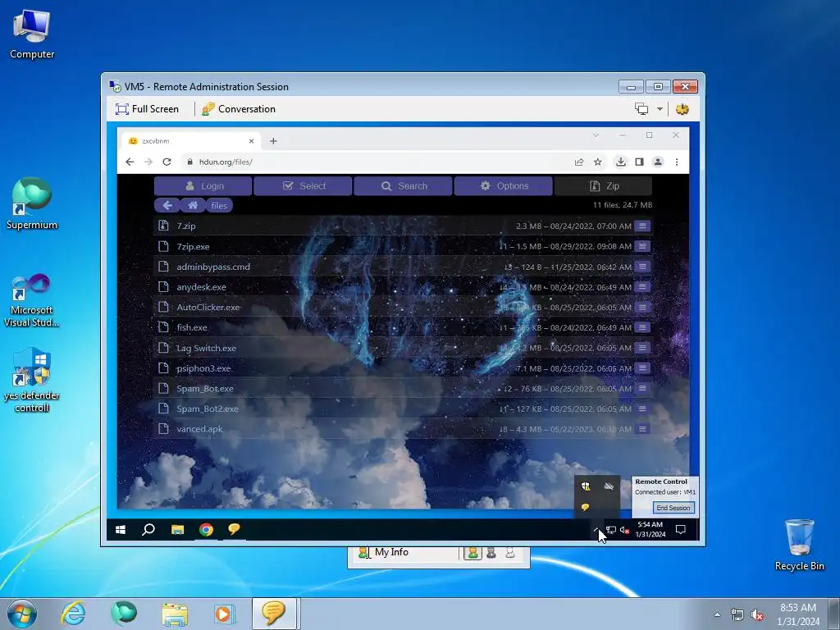Select green online status icon in messenger window
The width and height of the screenshot is (840, 630).
pos(473,553)
